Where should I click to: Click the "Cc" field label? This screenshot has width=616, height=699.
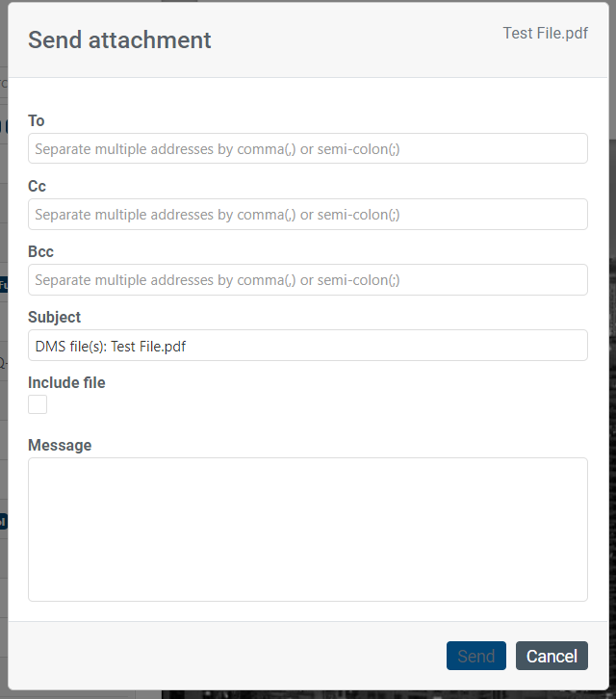click(37, 186)
